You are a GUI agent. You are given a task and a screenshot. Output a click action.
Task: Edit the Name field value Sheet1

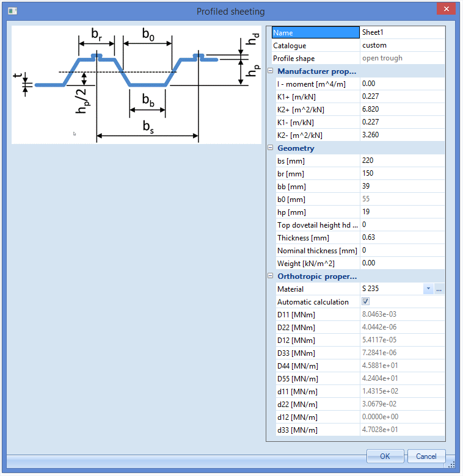click(403, 32)
